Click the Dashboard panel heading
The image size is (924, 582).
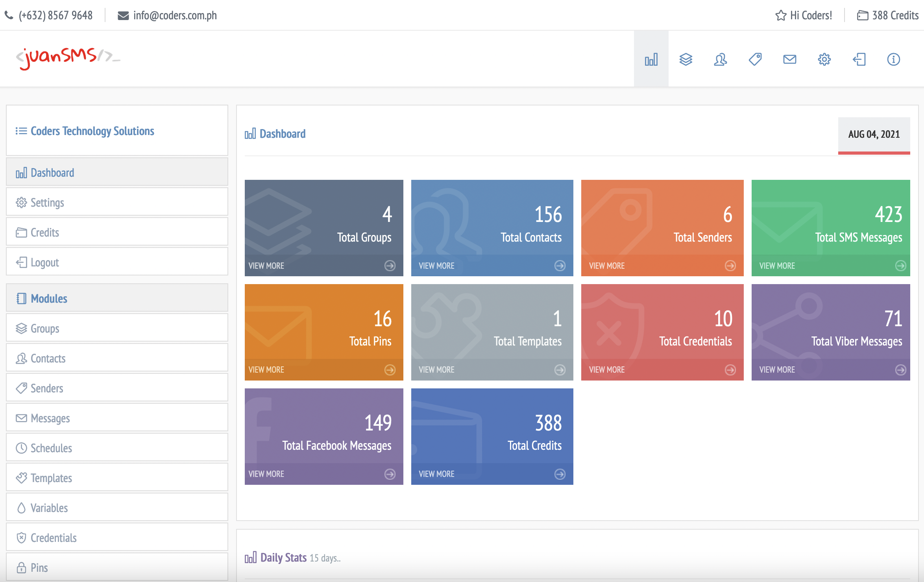click(283, 134)
